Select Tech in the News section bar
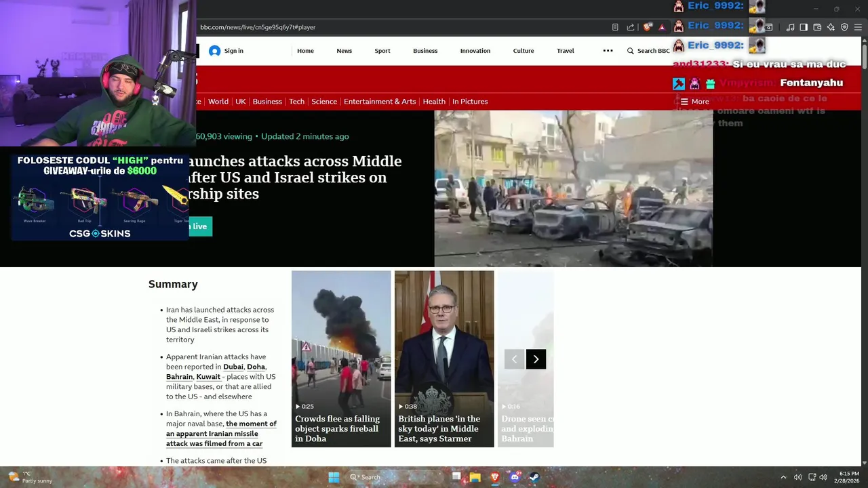Viewport: 868px width, 488px height. coord(297,102)
